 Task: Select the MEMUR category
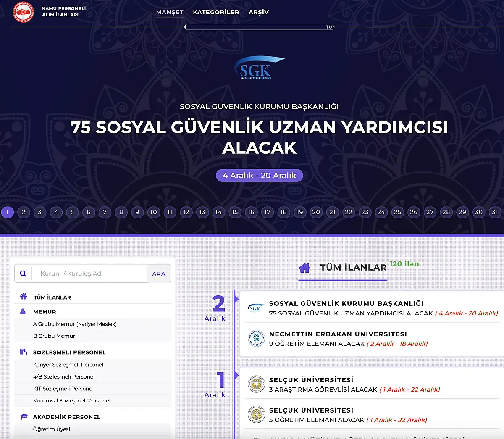(45, 312)
